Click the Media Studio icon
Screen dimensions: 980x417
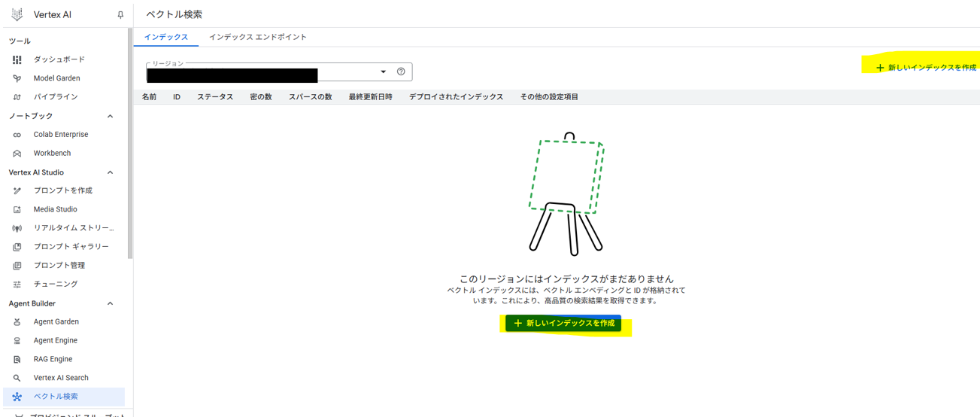coord(17,209)
